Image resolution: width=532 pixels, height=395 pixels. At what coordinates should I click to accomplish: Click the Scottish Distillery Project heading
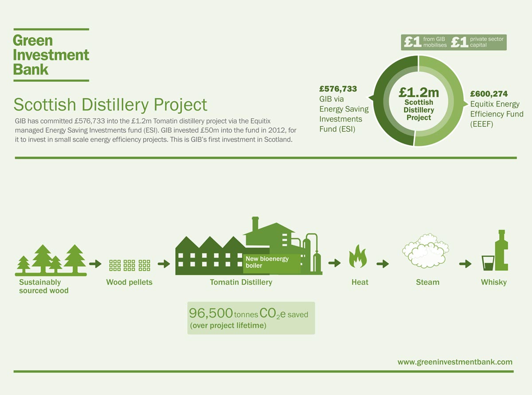pyautogui.click(x=110, y=104)
